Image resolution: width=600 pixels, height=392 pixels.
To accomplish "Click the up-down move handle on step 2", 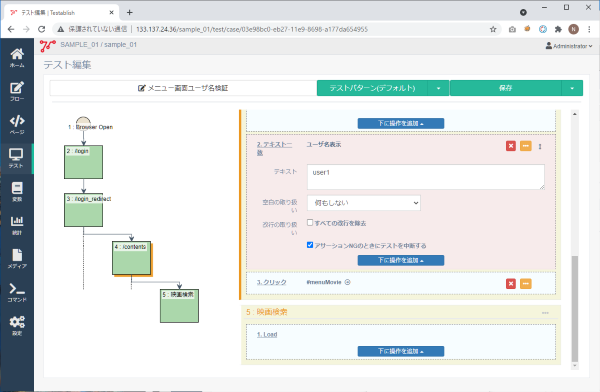I will [x=540, y=146].
